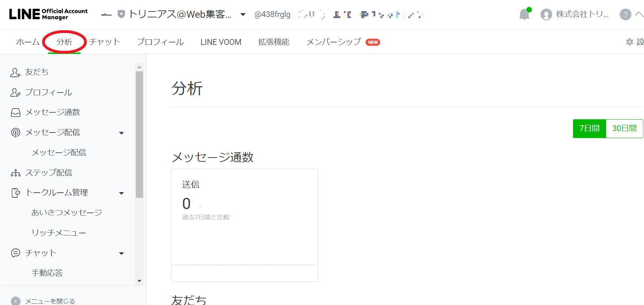Open the リッチメニュー sidebar link
Viewport: 644px width, 305px height.
58,233
